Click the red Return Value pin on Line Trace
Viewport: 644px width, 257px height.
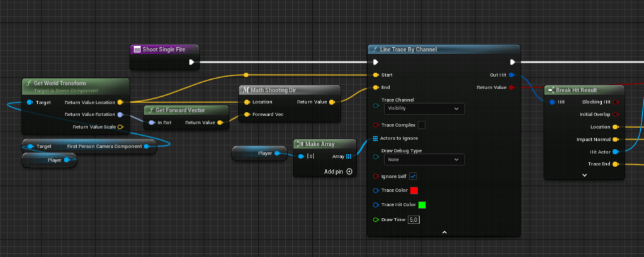point(511,87)
